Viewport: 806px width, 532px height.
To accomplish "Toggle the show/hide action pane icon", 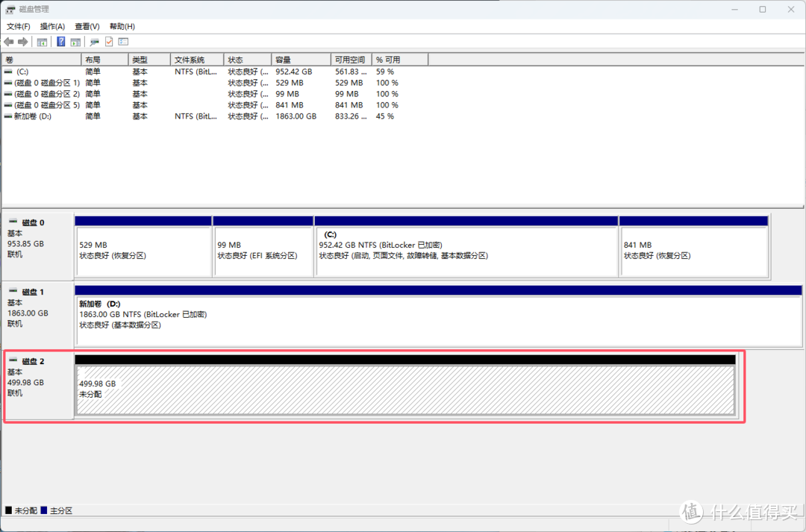I will pos(75,42).
